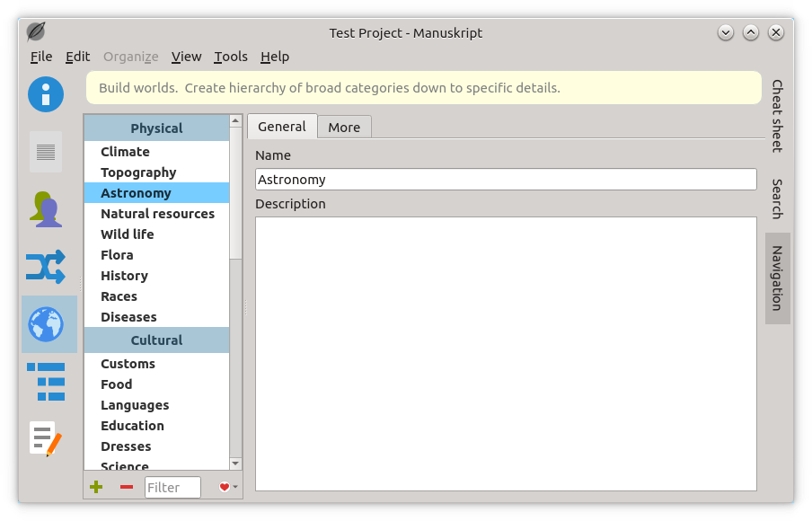Collapse the Cultural category header
Viewport: 812px width, 521px height.
pos(156,340)
